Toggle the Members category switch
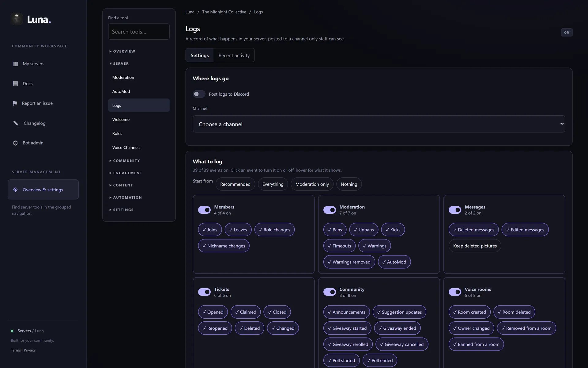Viewport: 588px width, 368px height. (204, 210)
